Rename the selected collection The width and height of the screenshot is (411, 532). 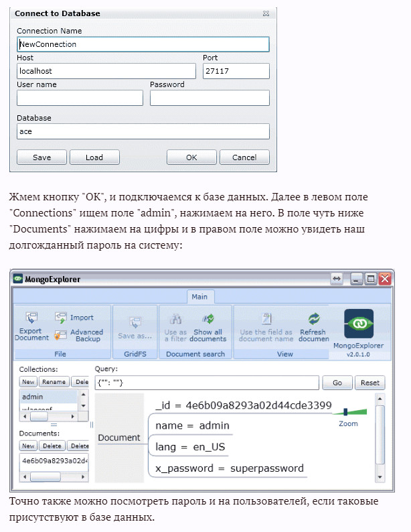(54, 382)
